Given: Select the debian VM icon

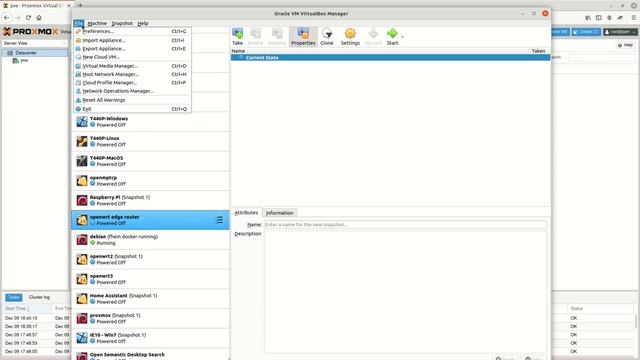Looking at the screenshot, I should point(82,240).
